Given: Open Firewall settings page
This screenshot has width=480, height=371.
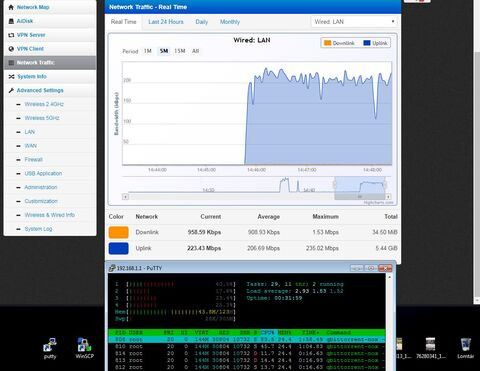Looking at the screenshot, I should 34,160.
